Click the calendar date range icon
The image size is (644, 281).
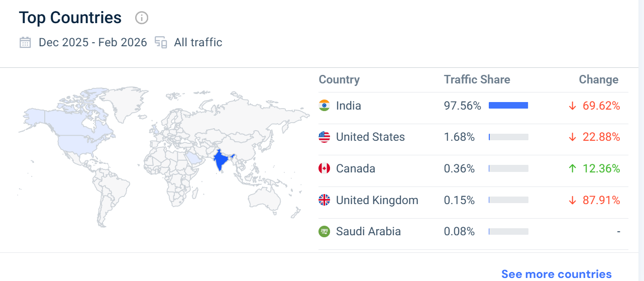tap(25, 43)
